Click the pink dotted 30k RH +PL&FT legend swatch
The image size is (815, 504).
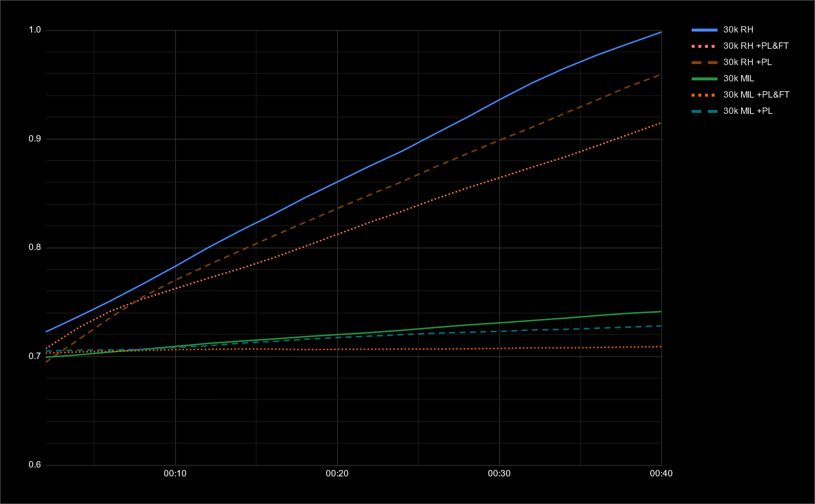pos(704,46)
